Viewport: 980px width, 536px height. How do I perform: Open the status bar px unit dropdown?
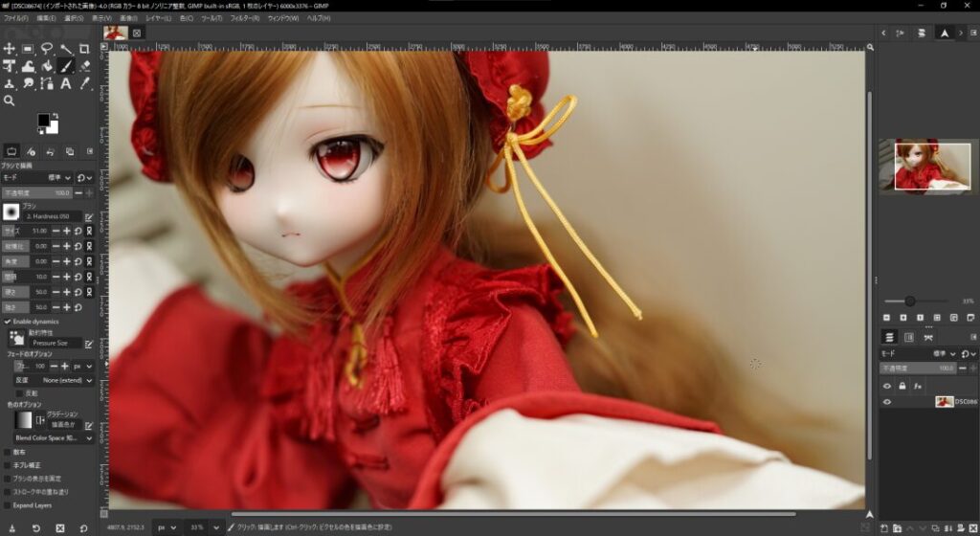[167, 527]
